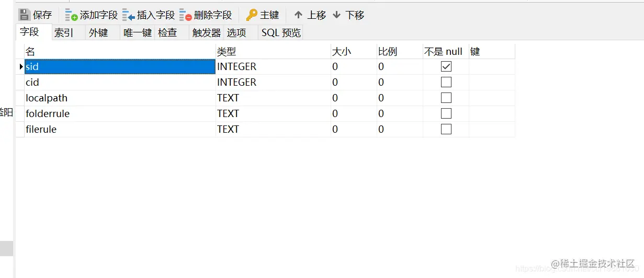The height and width of the screenshot is (278, 644).
Task: Click the TEXT type cell for folderrule
Action: coord(273,113)
